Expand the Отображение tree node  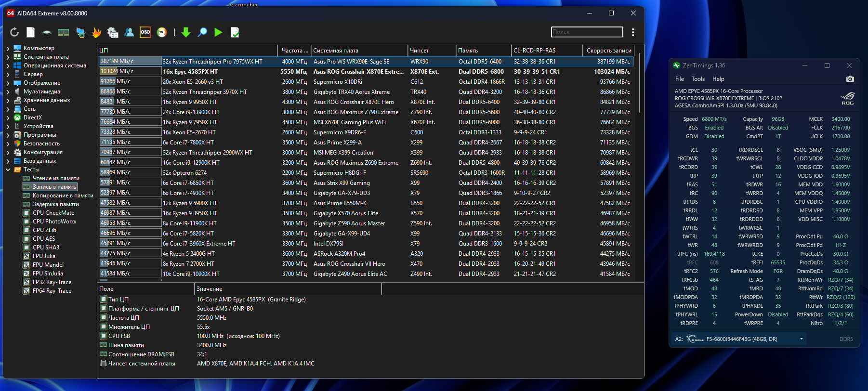pos(8,83)
